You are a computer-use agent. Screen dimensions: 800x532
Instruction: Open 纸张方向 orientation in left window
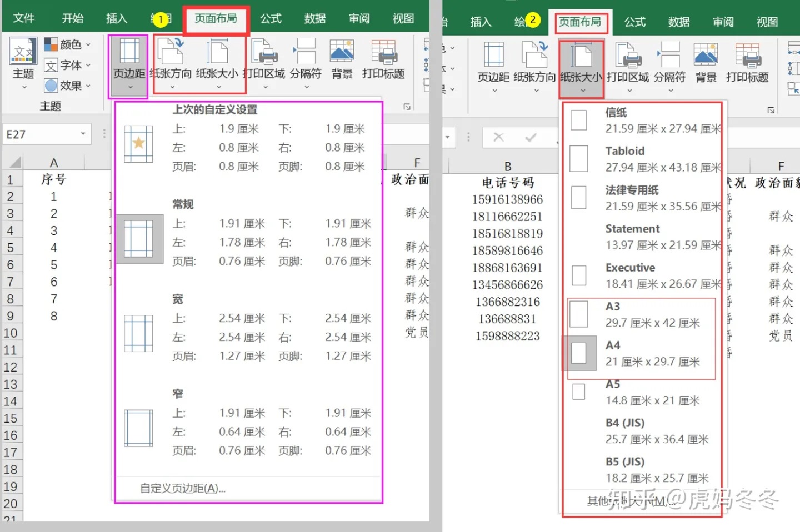171,66
